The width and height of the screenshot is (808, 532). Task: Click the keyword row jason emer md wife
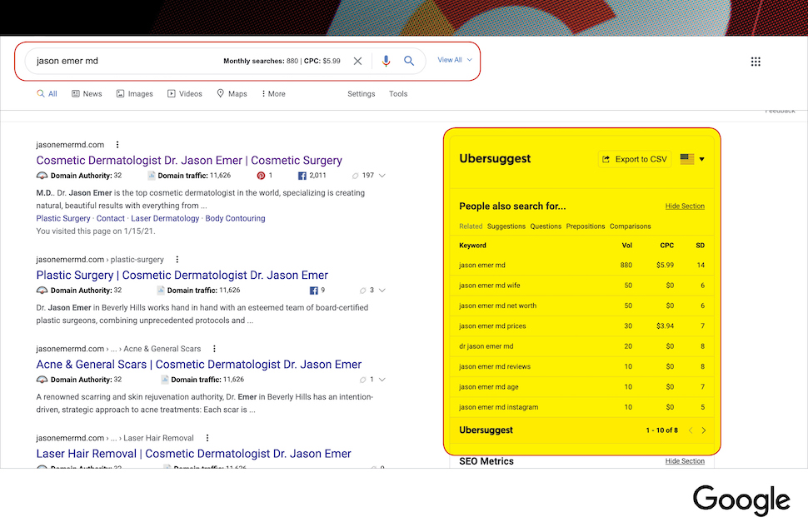pyautogui.click(x=581, y=286)
